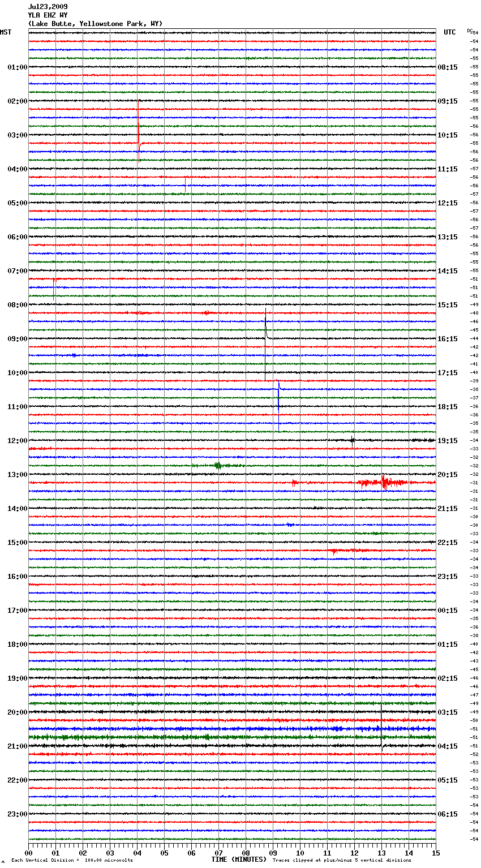
Task: Click the 18:15 UTC time label
Action: tap(448, 407)
